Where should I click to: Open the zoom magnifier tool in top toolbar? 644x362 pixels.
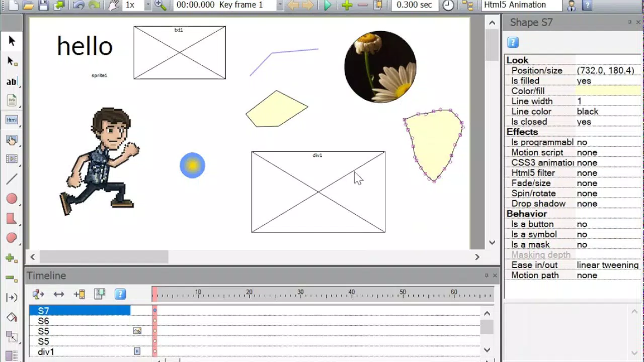tap(160, 5)
